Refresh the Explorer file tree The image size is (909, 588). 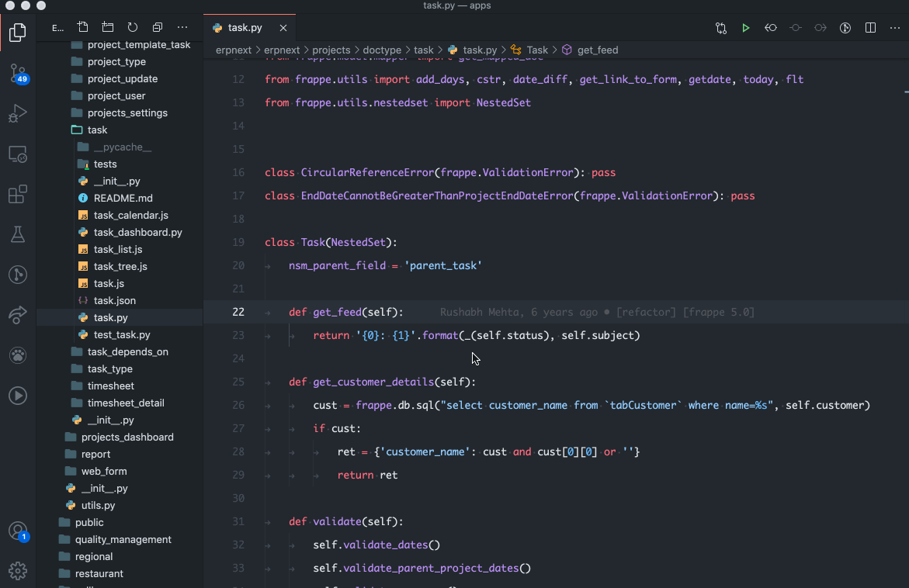coord(133,28)
